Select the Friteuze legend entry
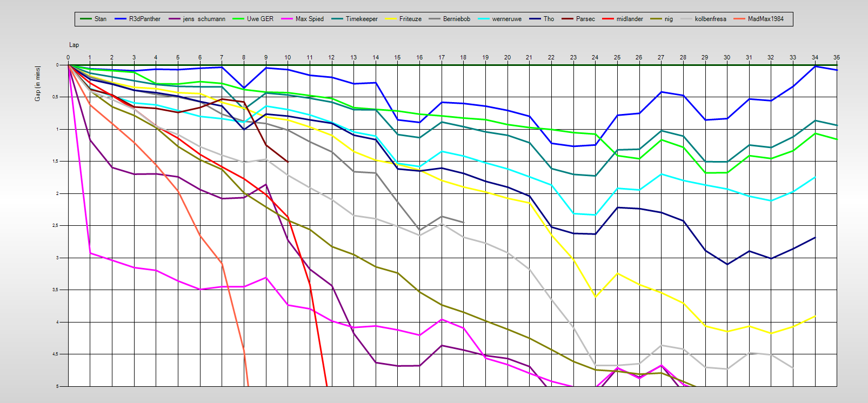 [403, 19]
